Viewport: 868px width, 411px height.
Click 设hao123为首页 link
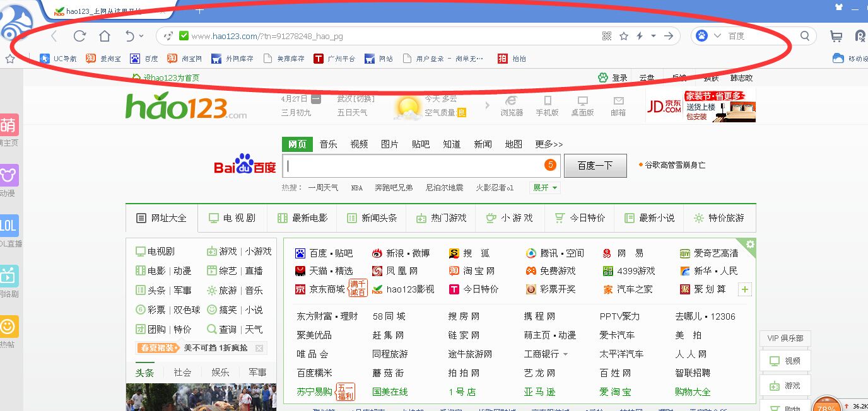click(165, 78)
